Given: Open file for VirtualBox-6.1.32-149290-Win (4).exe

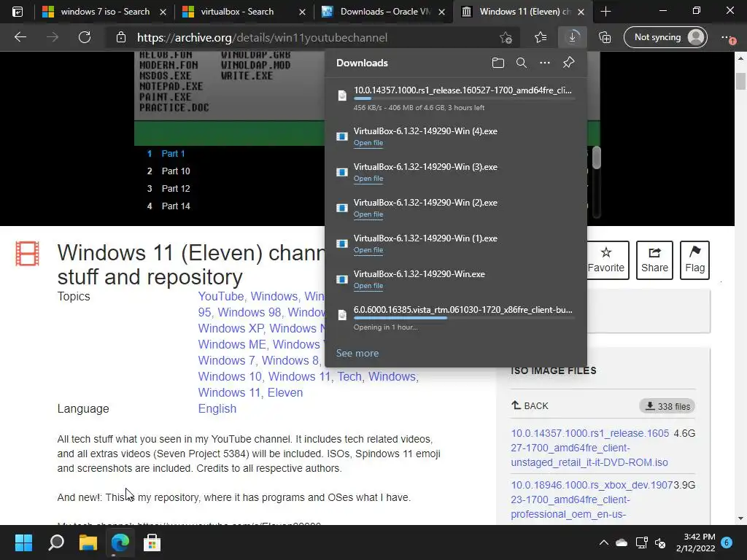Looking at the screenshot, I should pyautogui.click(x=368, y=143).
